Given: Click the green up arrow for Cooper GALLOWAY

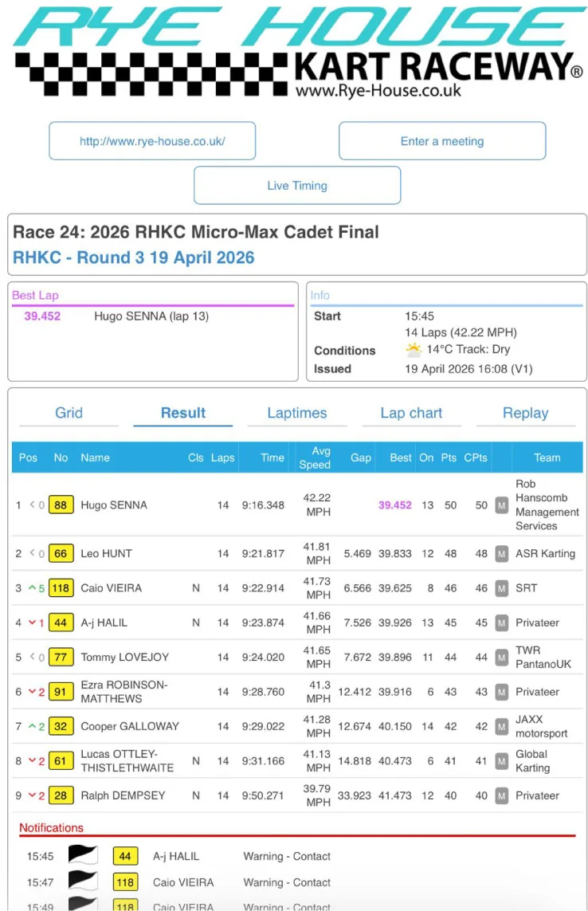Looking at the screenshot, I should pos(33,726).
